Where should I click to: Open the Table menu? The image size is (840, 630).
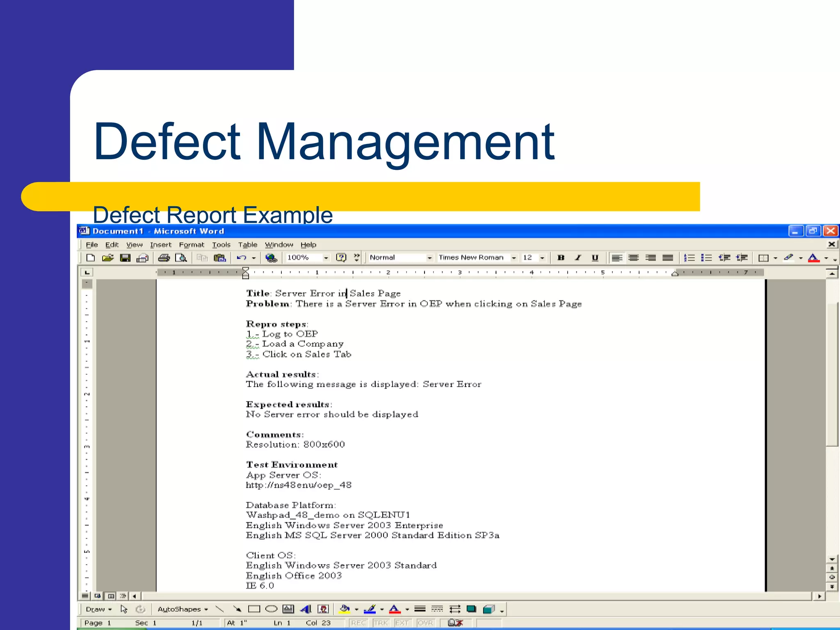pos(248,245)
